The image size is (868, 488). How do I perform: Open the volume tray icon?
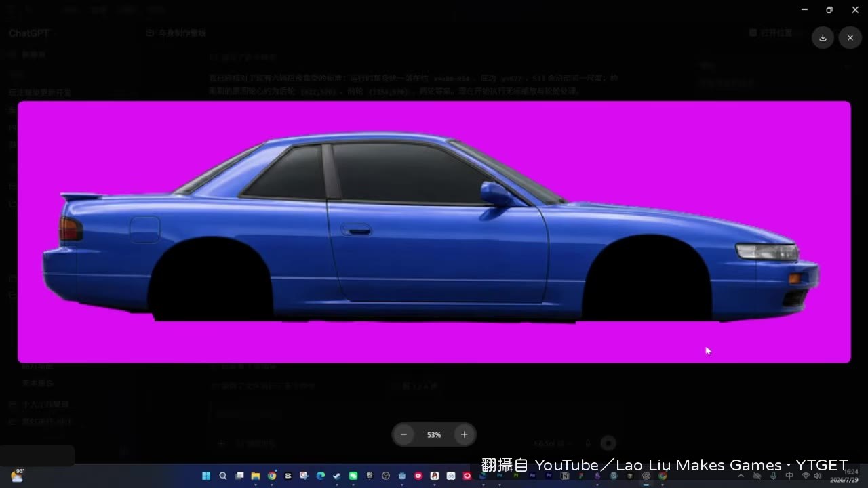pyautogui.click(x=818, y=476)
